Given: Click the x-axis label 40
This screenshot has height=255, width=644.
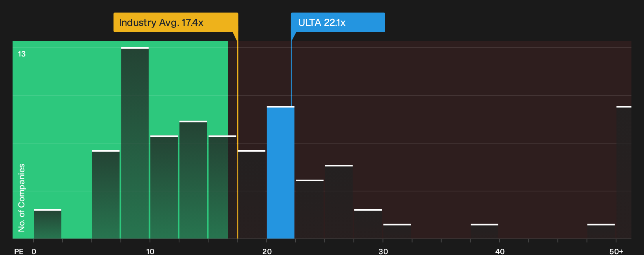Looking at the screenshot, I should 500,251.
